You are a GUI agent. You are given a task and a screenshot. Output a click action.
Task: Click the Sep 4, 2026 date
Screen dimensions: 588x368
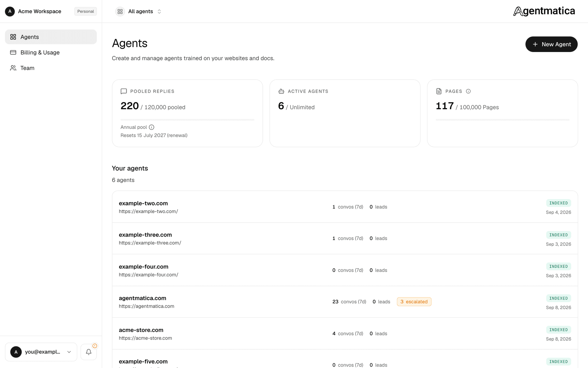(x=559, y=212)
